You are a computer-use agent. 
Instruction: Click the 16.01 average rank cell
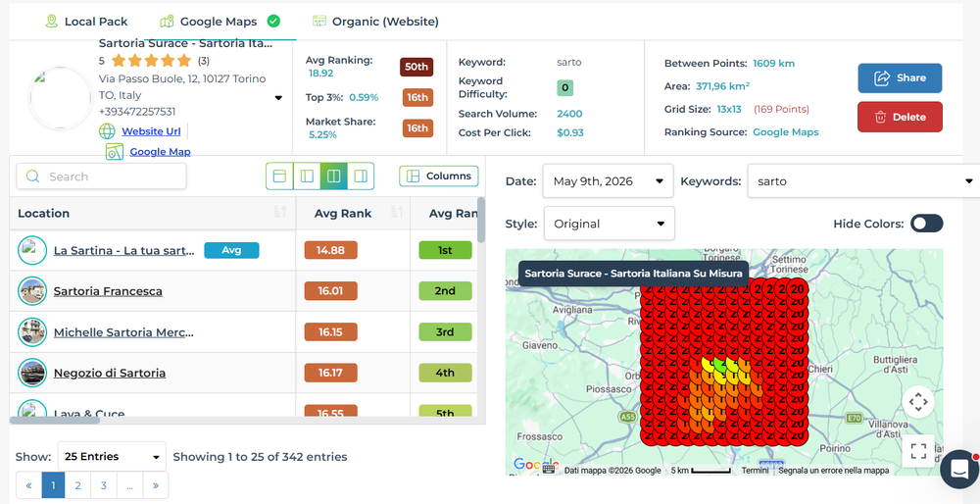(330, 291)
